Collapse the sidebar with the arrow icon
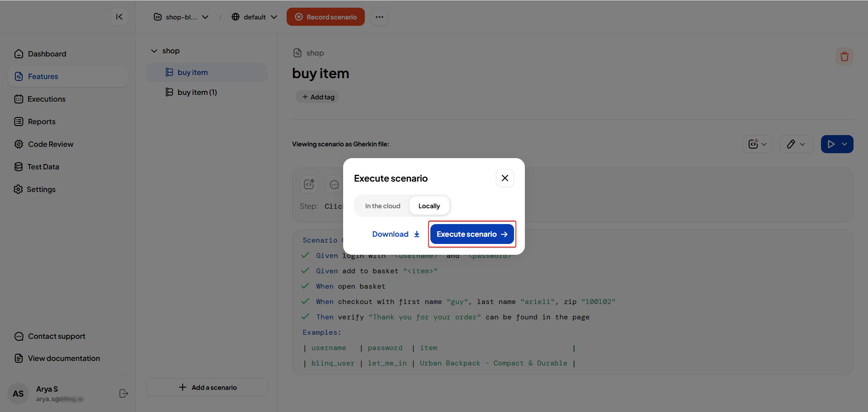The width and height of the screenshot is (868, 412). (x=119, y=17)
